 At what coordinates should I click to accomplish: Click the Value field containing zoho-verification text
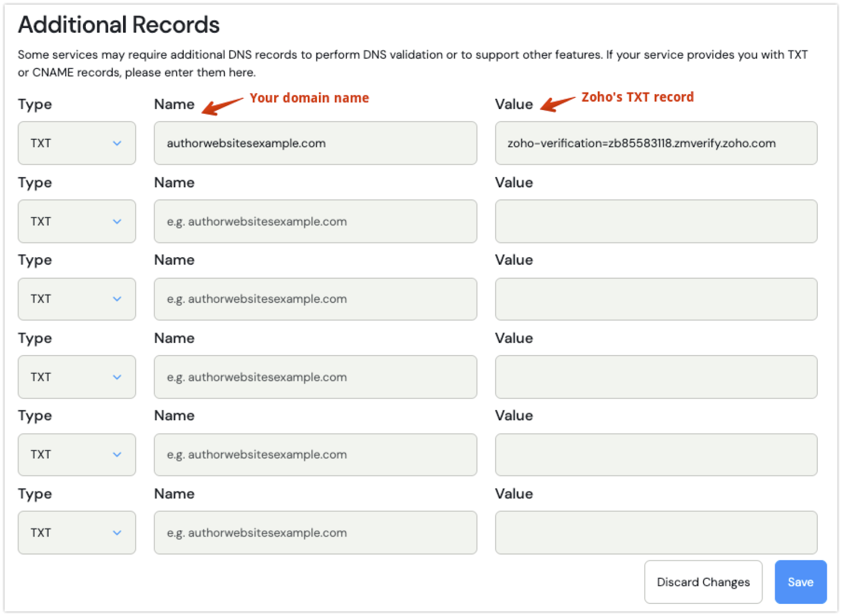click(x=656, y=143)
